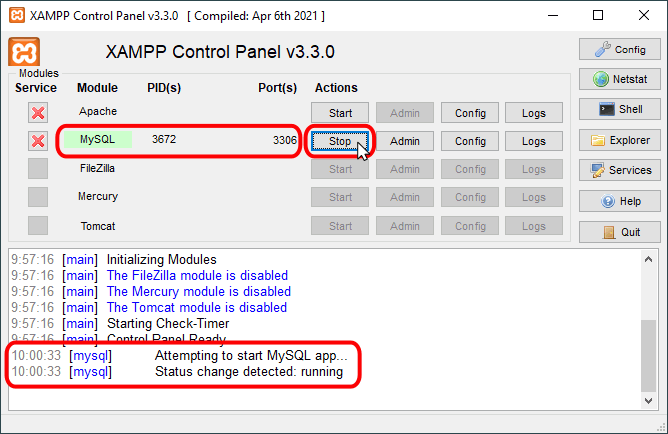
Task: Toggle the Mercury service checkbox
Action: pyautogui.click(x=38, y=197)
